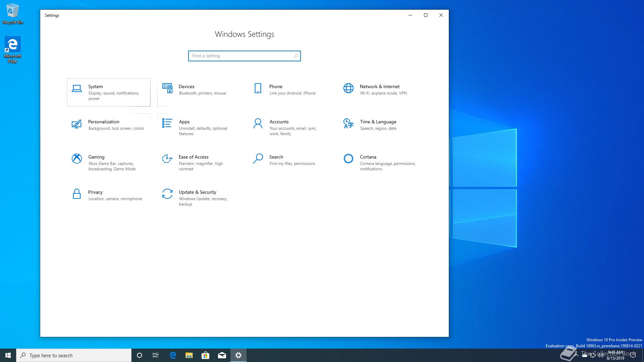Click 'Find my files, permissions' description
The width and height of the screenshot is (644, 362).
292,164
